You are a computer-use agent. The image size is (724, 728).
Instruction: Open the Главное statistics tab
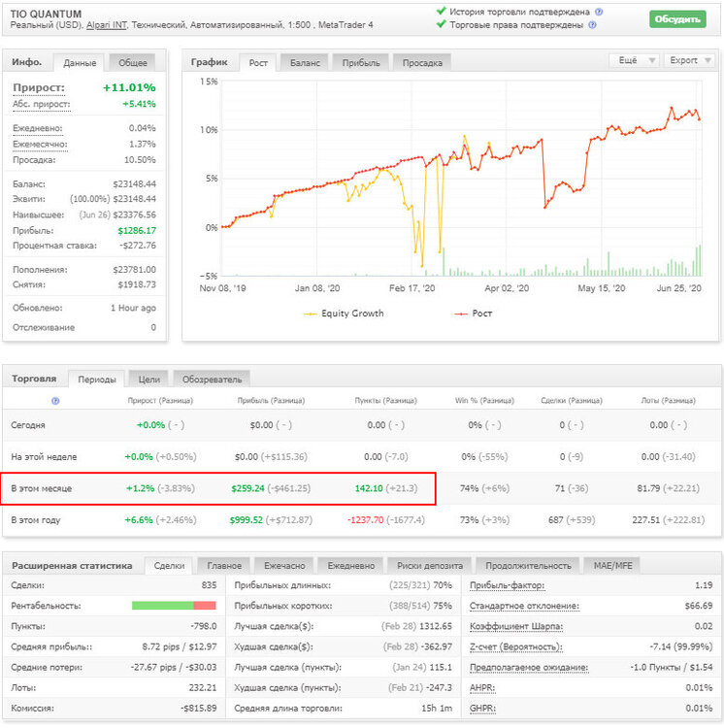pos(224,566)
